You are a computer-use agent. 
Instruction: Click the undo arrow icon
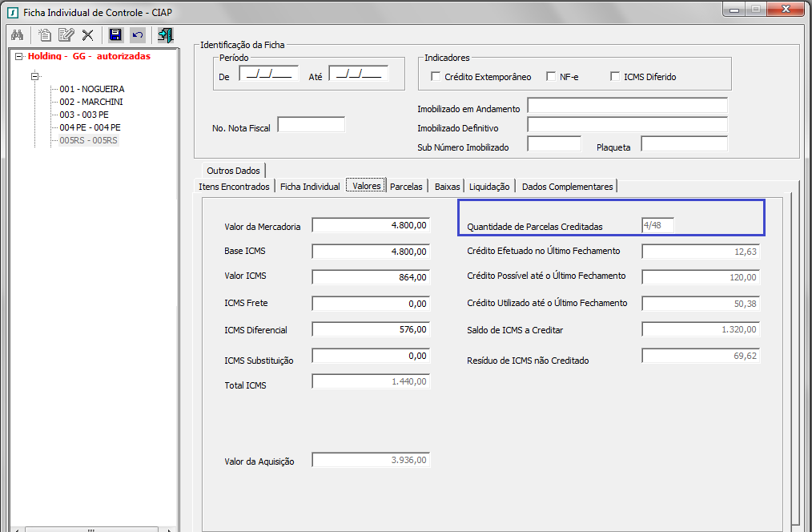click(138, 35)
